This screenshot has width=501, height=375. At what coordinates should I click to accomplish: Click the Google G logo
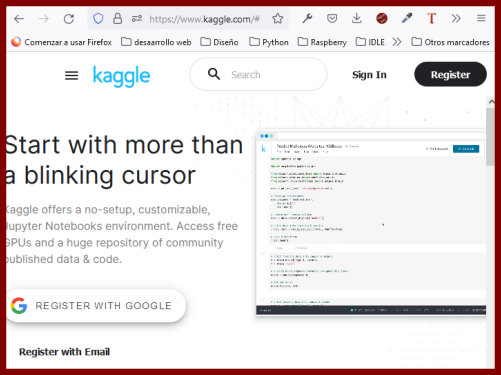point(19,306)
